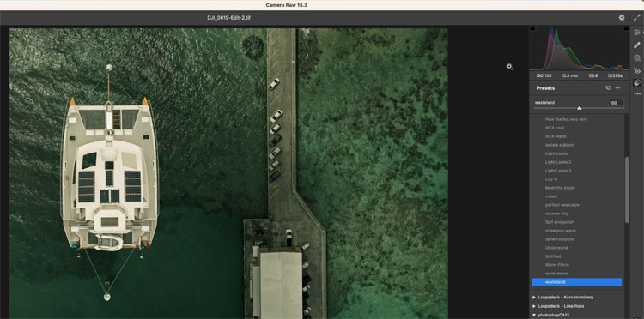Select the Red Eye removal tool
Screen dimensions: 644x319
tap(637, 70)
